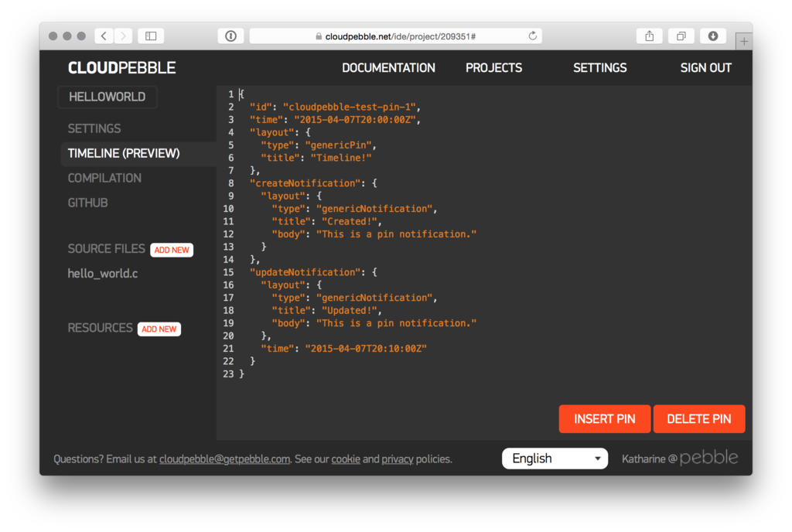Click "genericPin" type value
The image size is (792, 532).
(x=339, y=145)
